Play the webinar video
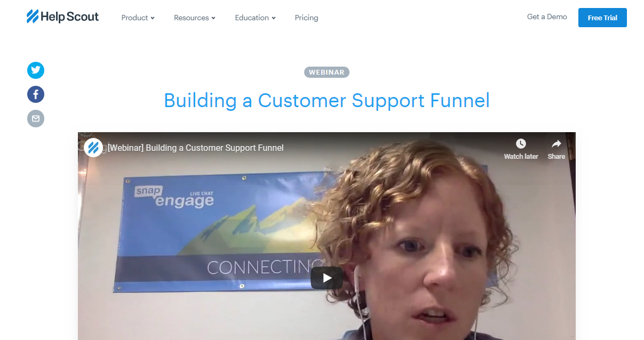Viewport: 644px width, 340px height. point(327,278)
